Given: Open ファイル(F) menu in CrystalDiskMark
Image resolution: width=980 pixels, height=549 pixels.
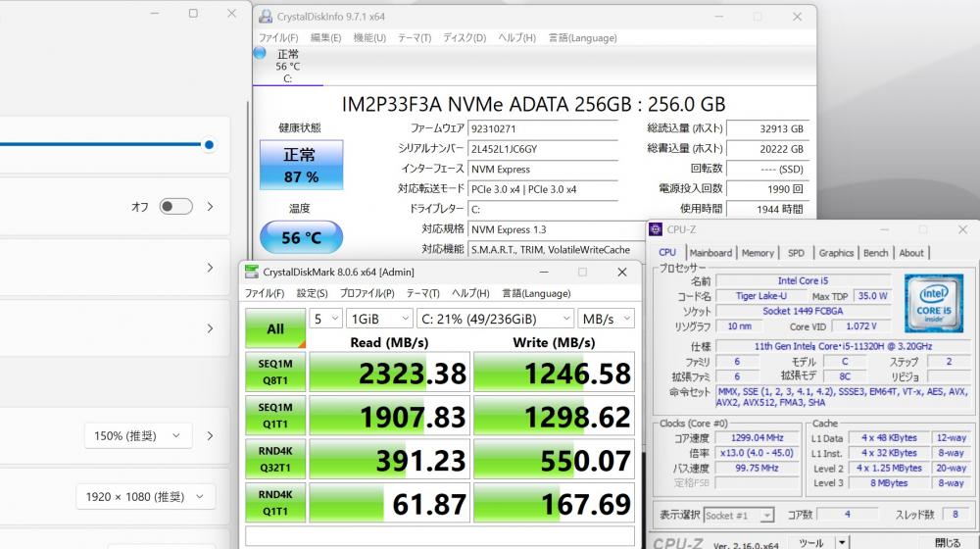Looking at the screenshot, I should (x=265, y=293).
